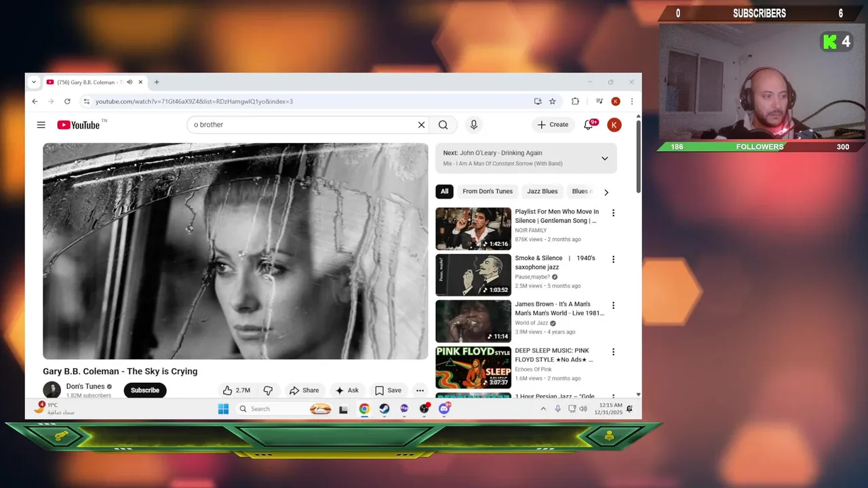Select the From Don's Tunes chip

tap(488, 192)
